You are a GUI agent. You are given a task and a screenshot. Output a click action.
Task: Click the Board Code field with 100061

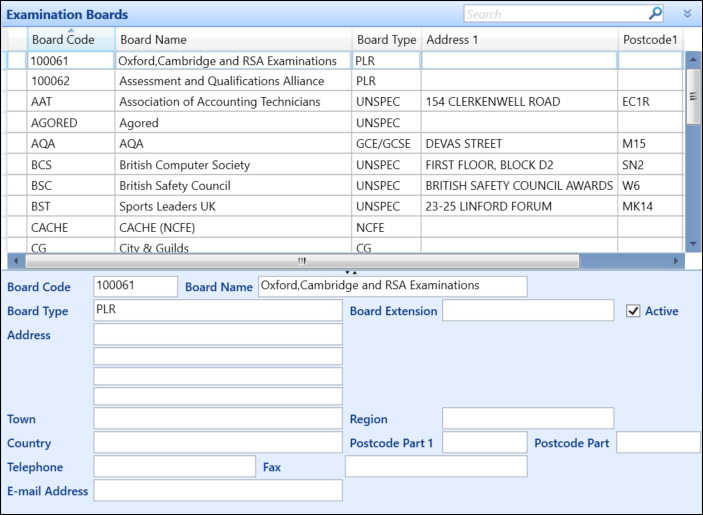135,286
